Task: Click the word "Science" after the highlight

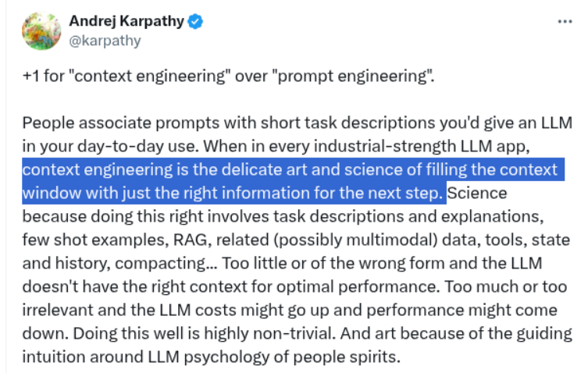Action: tap(476, 193)
